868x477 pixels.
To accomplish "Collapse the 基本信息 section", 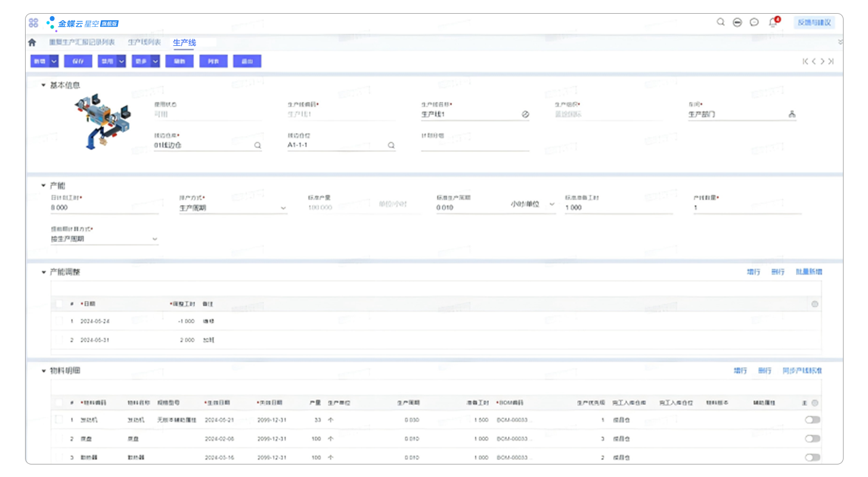I will coord(44,85).
